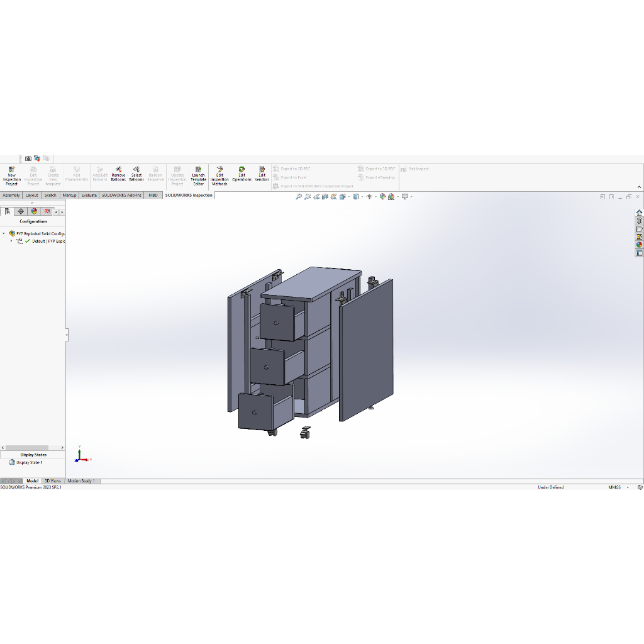This screenshot has width=644, height=644.
Task: Activate the Select Balloons tool
Action: [x=136, y=174]
